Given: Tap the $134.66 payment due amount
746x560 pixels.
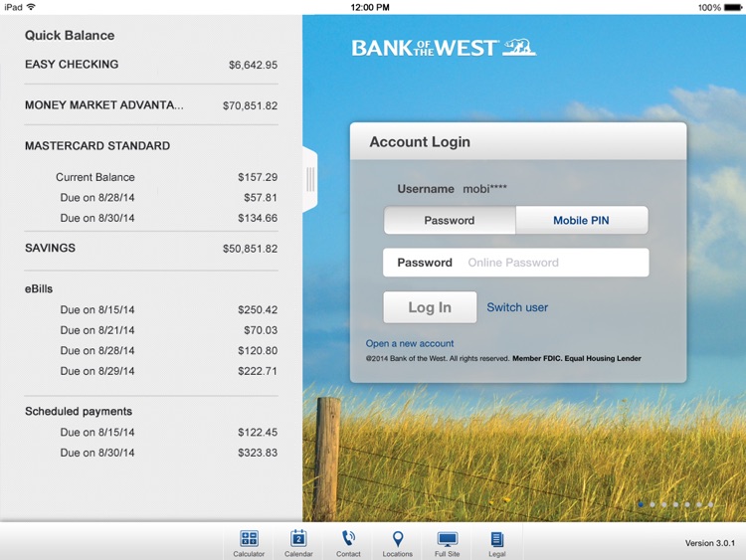Looking at the screenshot, I should 258,218.
